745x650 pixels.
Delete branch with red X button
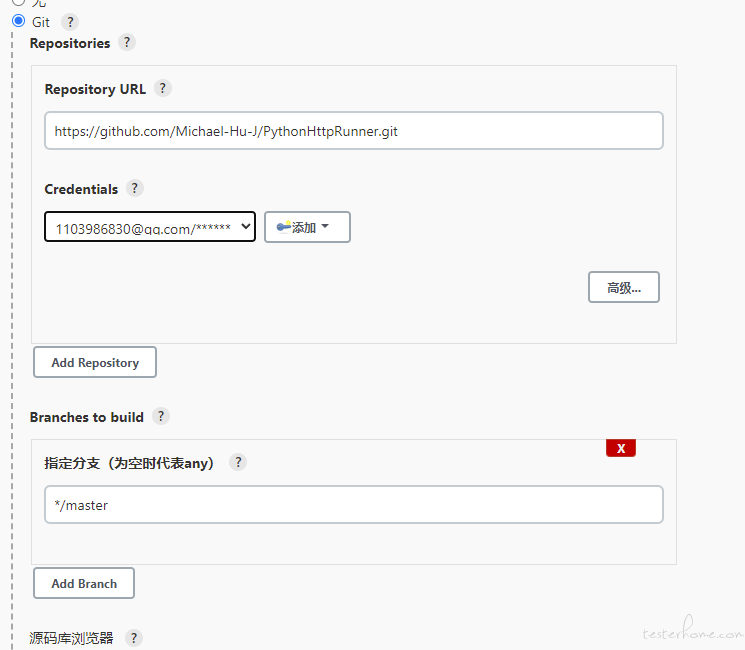point(621,448)
